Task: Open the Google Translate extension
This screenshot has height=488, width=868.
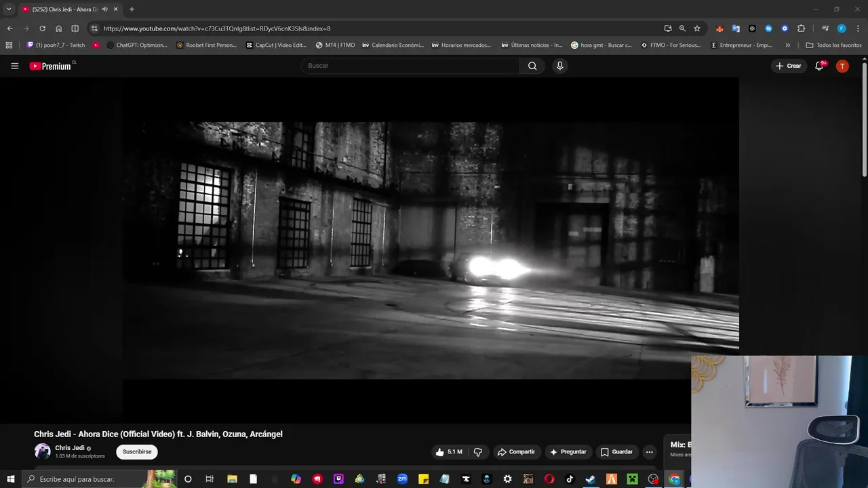Action: click(x=736, y=28)
